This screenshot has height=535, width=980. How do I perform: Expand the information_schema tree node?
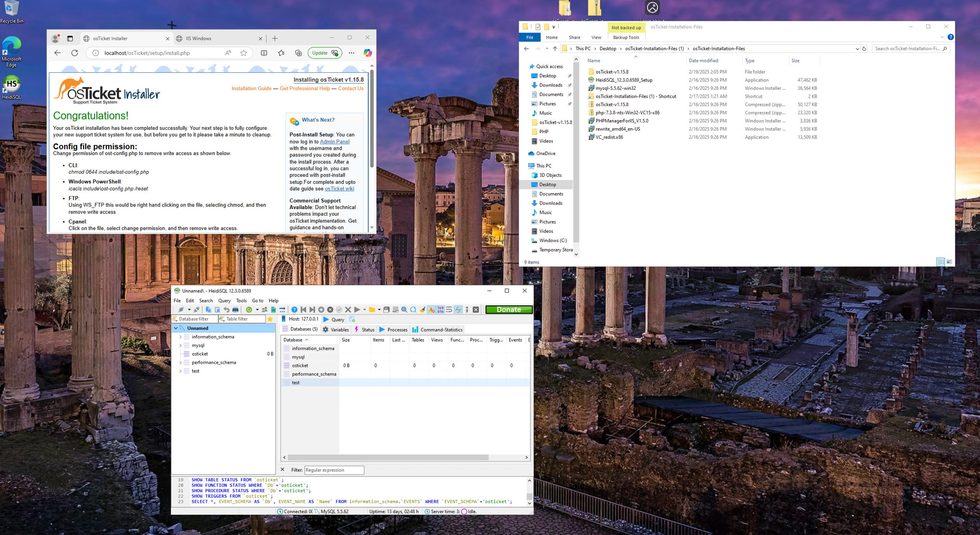(x=181, y=337)
